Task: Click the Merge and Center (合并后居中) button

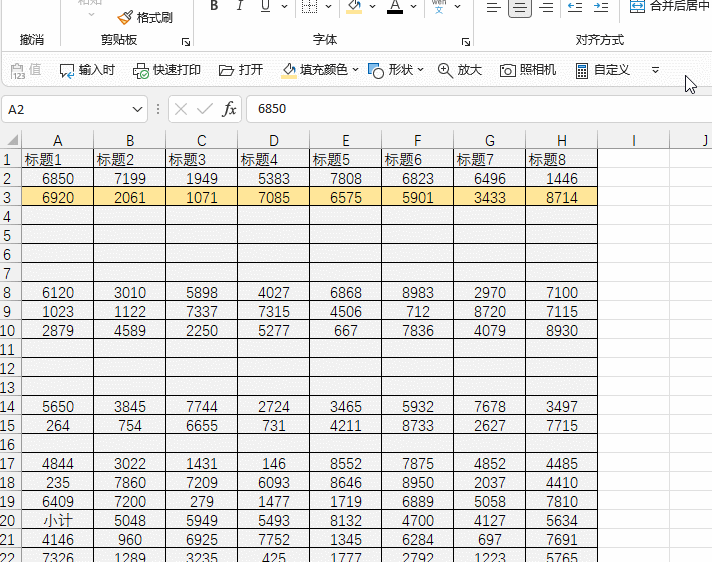Action: tap(670, 6)
